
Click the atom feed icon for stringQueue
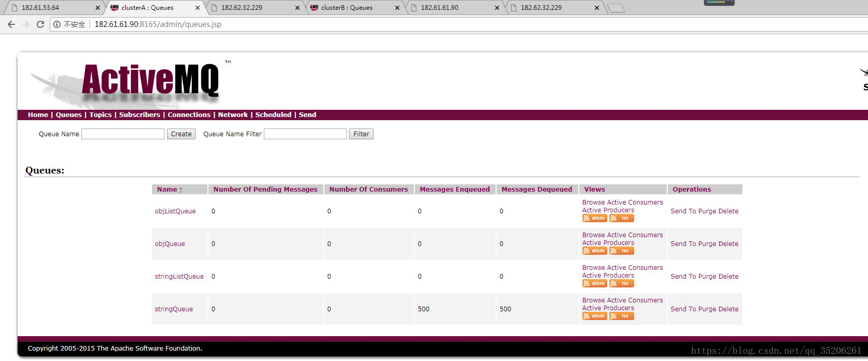(594, 316)
